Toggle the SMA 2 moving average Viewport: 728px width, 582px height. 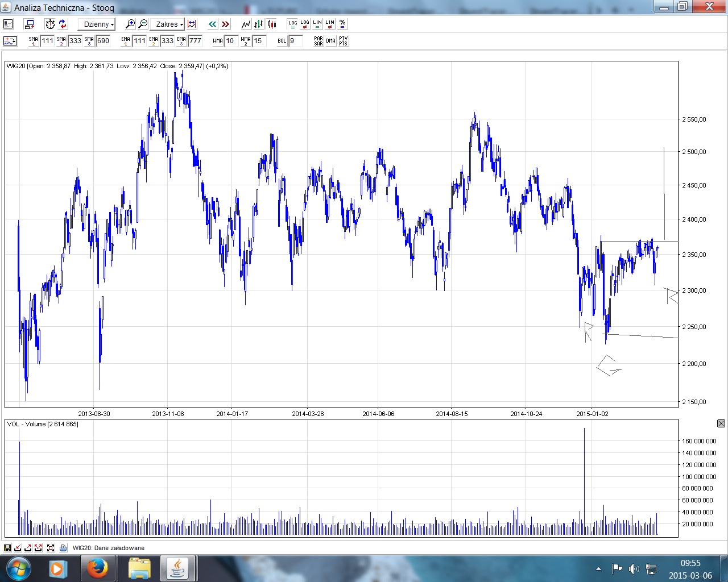point(61,41)
